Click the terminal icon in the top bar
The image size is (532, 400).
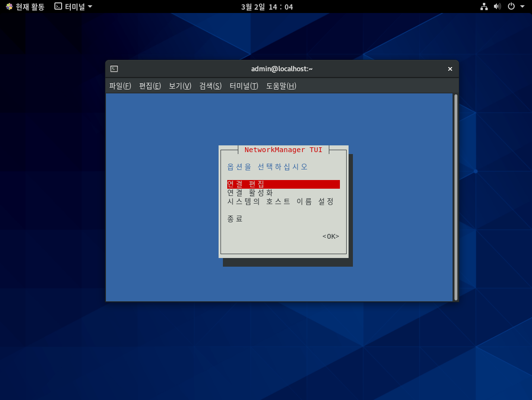pyautogui.click(x=58, y=6)
